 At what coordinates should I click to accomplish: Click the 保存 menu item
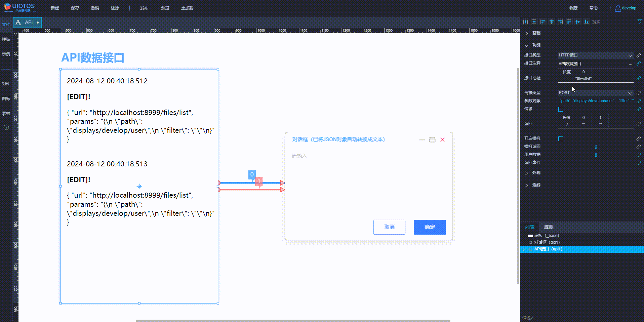tap(75, 8)
